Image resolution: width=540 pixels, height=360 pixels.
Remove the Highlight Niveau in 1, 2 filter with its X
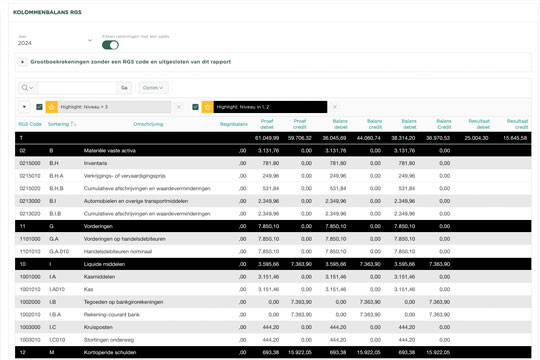point(335,107)
